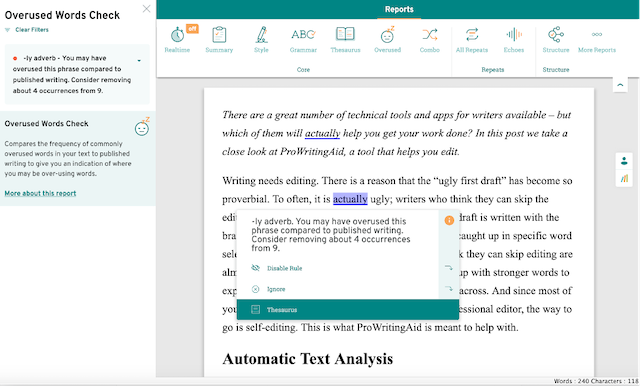Click the circled-x Ignore icon
This screenshot has width=640, height=386.
point(256,289)
